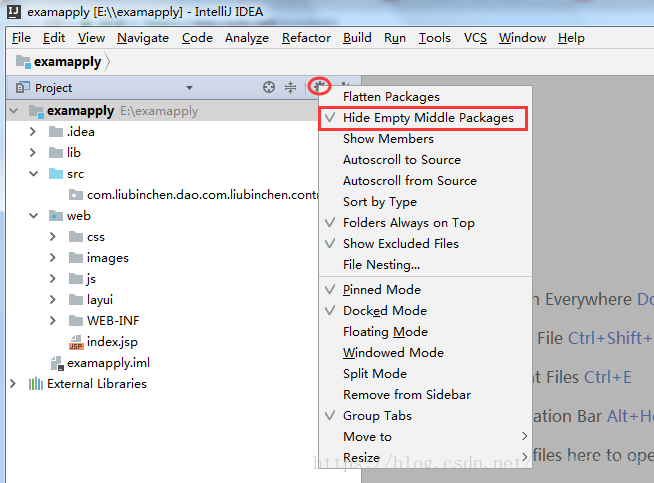The image size is (654, 483).
Task: Collapse the examapply root node
Action: (x=14, y=111)
